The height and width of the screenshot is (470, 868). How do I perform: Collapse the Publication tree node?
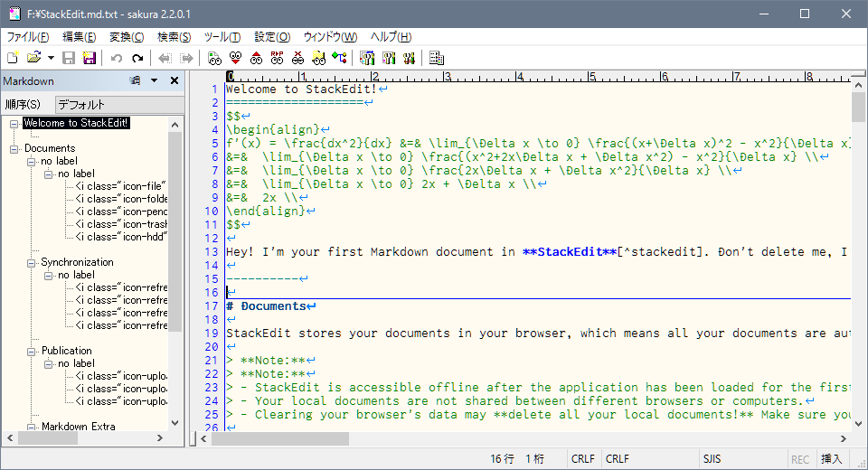point(32,352)
